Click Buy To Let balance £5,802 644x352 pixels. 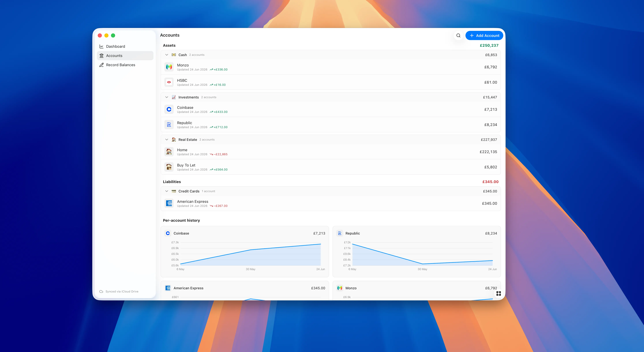point(491,167)
